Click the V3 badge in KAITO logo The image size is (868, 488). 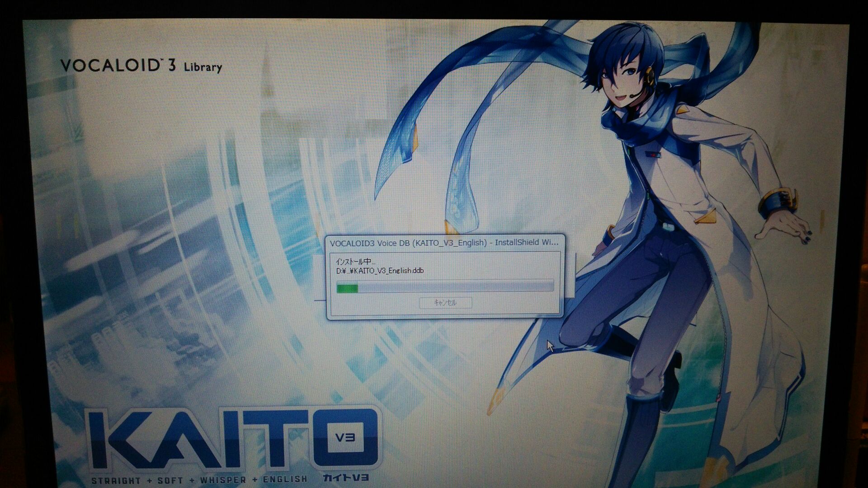click(x=345, y=437)
